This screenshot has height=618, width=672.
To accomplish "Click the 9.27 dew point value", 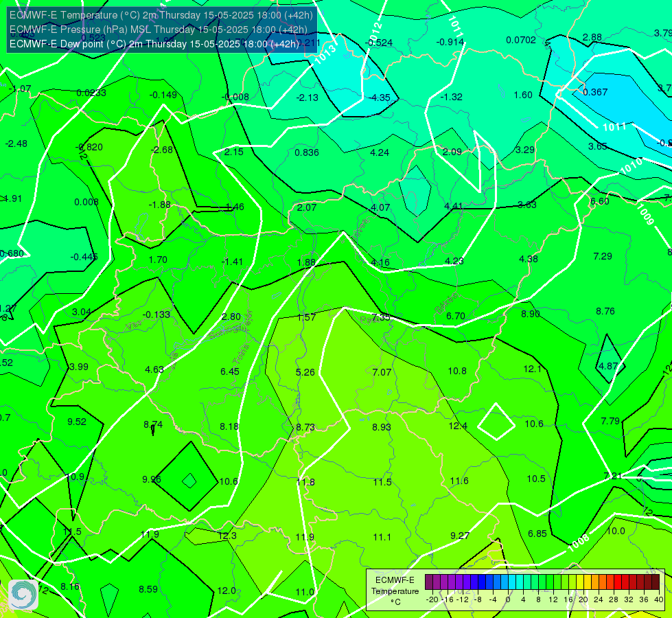I will coord(460,535).
